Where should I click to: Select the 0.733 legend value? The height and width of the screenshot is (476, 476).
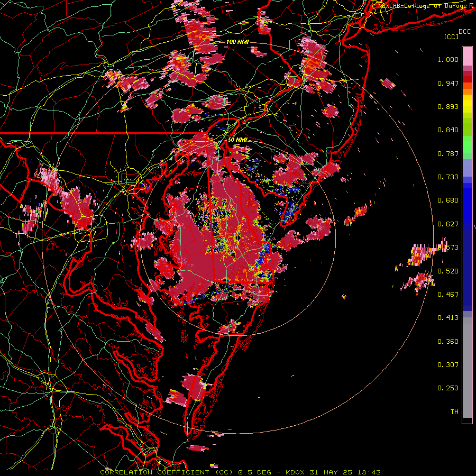(448, 177)
